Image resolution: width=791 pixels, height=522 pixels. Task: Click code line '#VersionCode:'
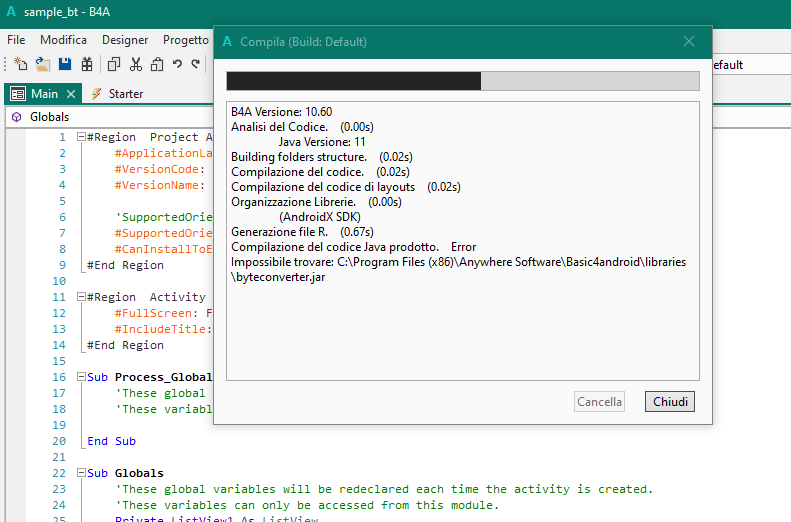pyautogui.click(x=160, y=169)
